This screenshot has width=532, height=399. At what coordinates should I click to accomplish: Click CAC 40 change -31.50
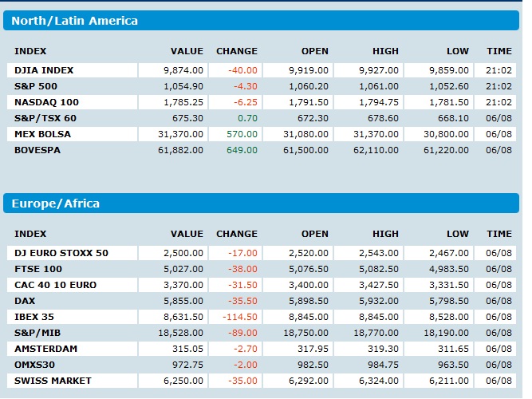tap(242, 285)
